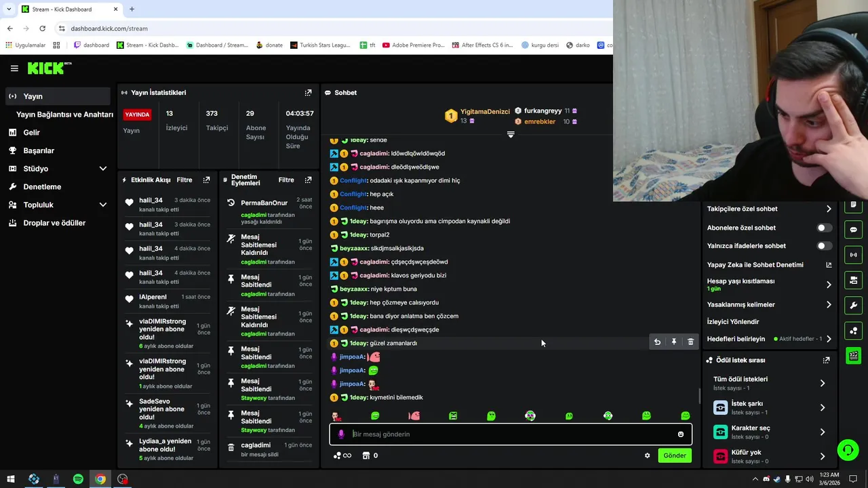Open the clapperboard icon in the right sidebar
Image resolution: width=868 pixels, height=488 pixels.
(x=853, y=355)
